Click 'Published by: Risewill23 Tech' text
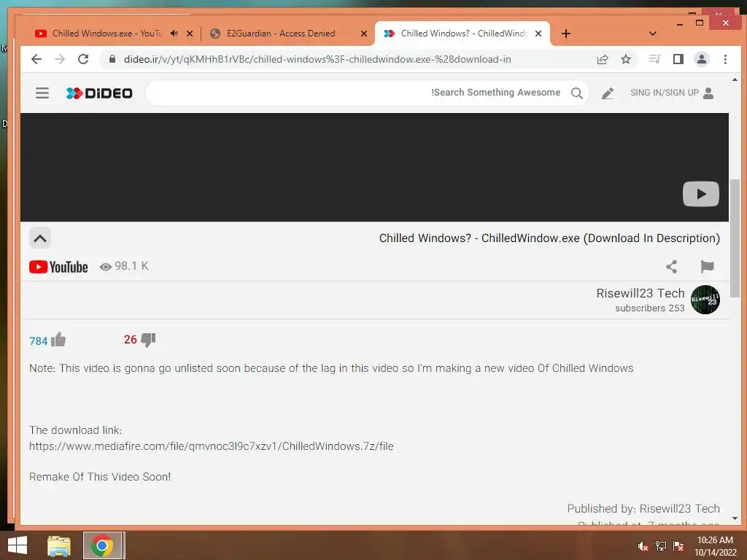Screen dimensions: 747x560 (x=643, y=508)
